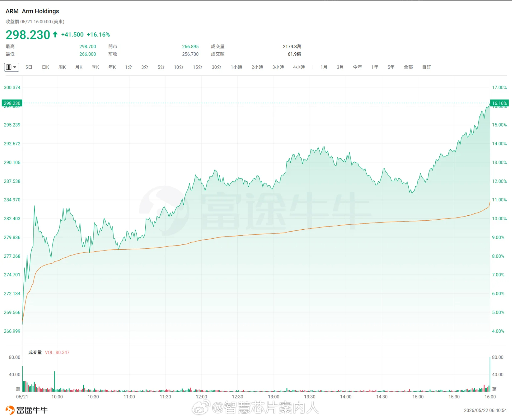Select the 年K chart tab
The image size is (512, 420).
click(x=112, y=67)
